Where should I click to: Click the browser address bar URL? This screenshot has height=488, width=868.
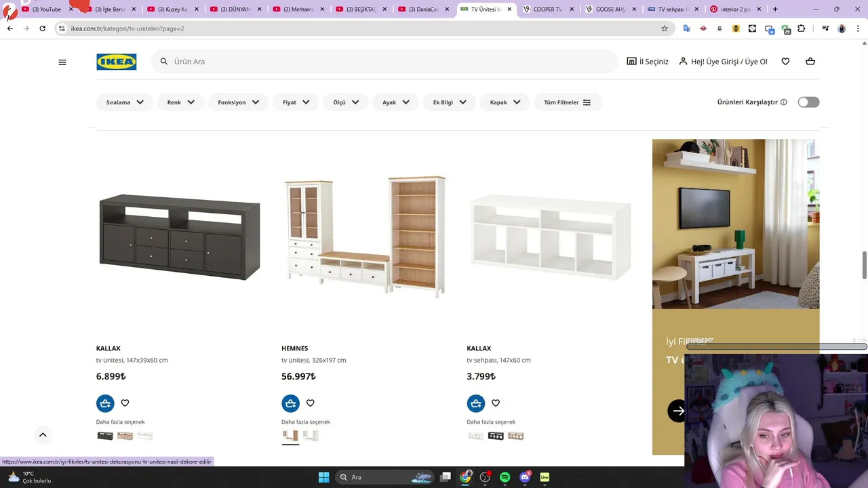pos(127,28)
